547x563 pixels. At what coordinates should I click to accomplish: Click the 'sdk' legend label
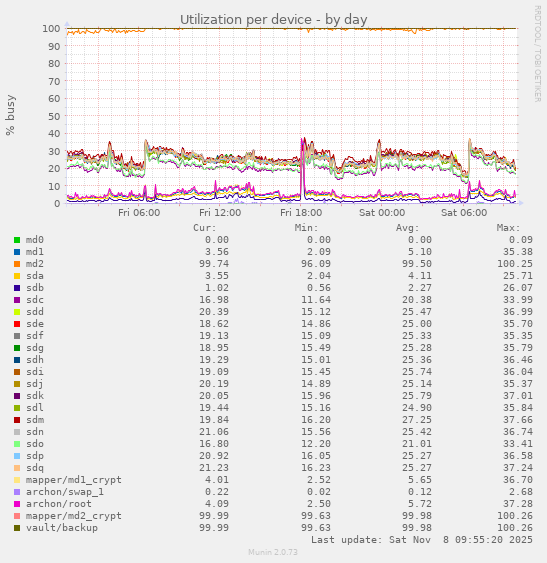[34, 396]
